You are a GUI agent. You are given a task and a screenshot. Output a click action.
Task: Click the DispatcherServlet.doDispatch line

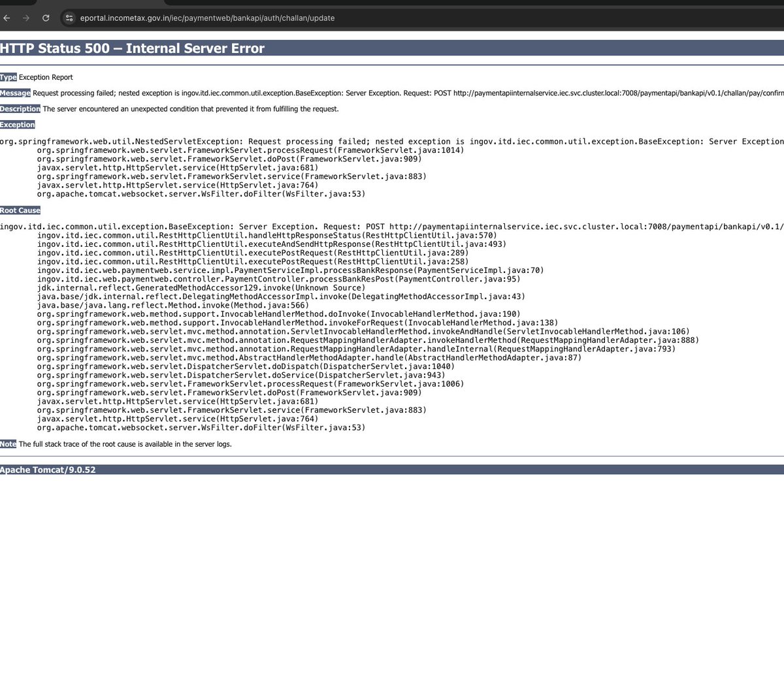tap(246, 366)
